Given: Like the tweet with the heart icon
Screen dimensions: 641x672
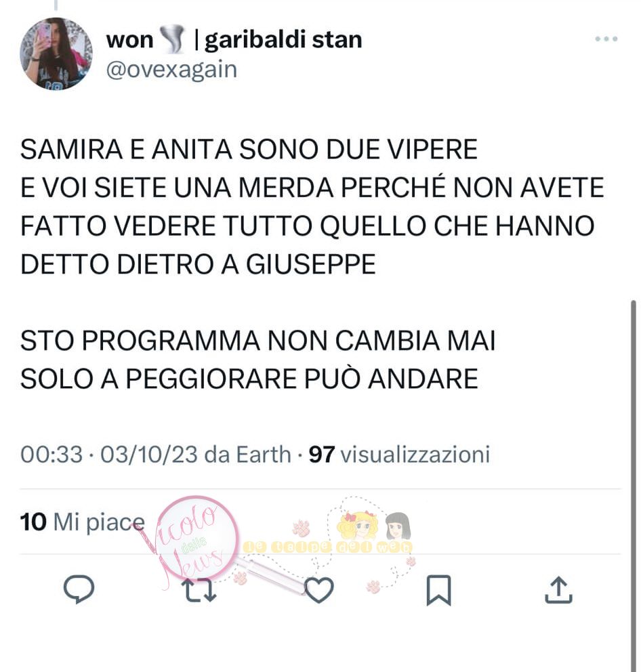Looking at the screenshot, I should 318,590.
